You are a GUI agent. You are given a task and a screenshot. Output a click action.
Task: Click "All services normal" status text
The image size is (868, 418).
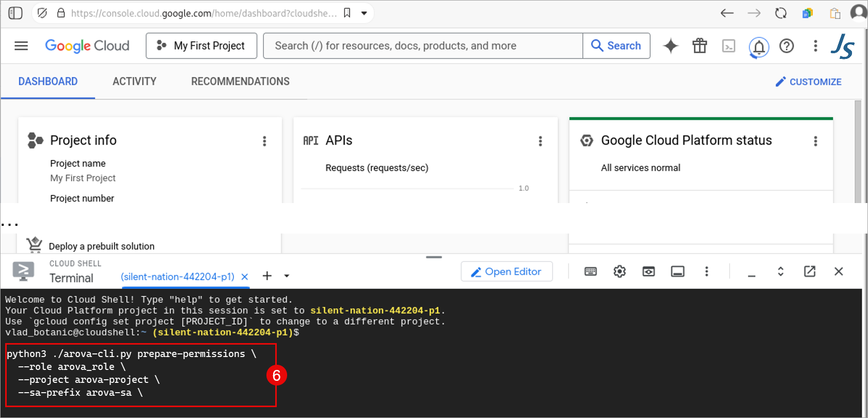point(640,168)
